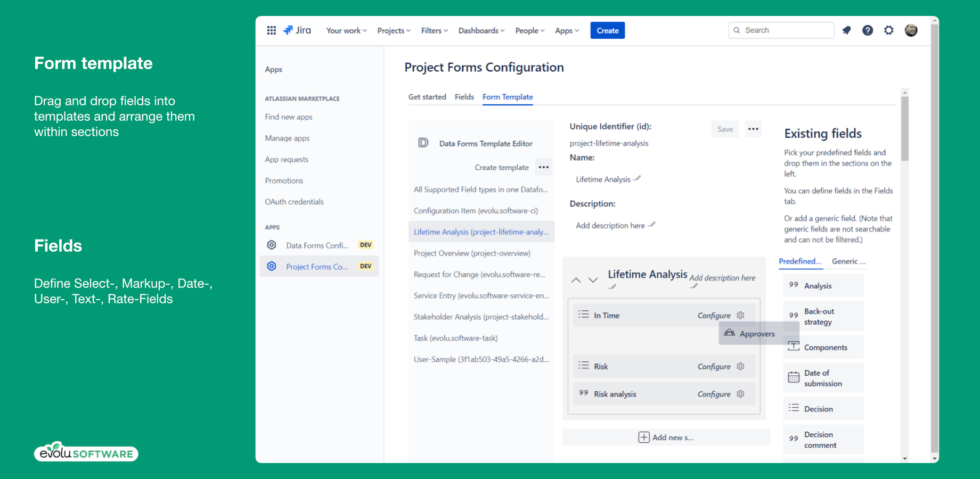Image resolution: width=980 pixels, height=479 pixels.
Task: Open the more options next to Create template
Action: [x=544, y=167]
